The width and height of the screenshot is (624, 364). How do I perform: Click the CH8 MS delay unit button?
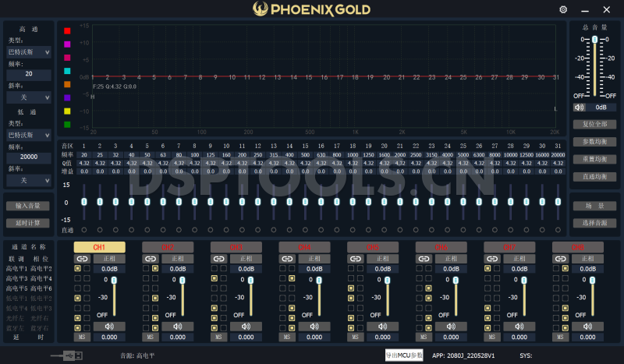[x=560, y=337]
